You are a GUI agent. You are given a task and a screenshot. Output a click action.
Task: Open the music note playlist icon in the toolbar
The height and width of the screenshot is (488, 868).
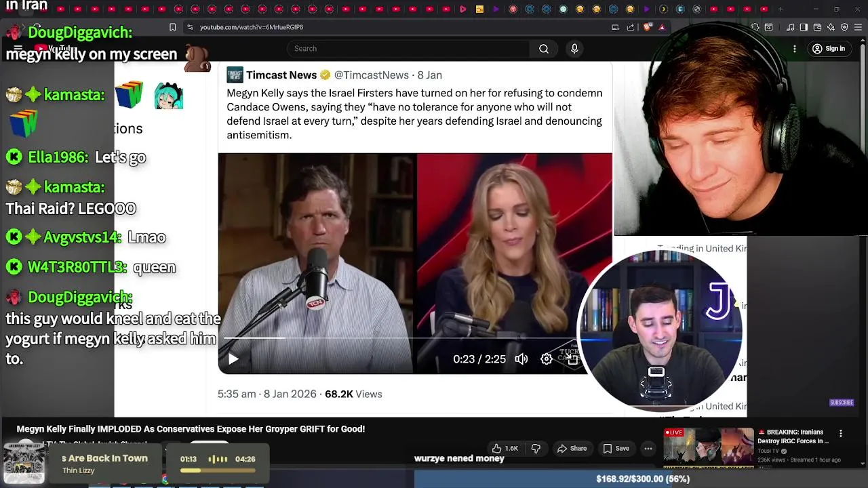790,27
